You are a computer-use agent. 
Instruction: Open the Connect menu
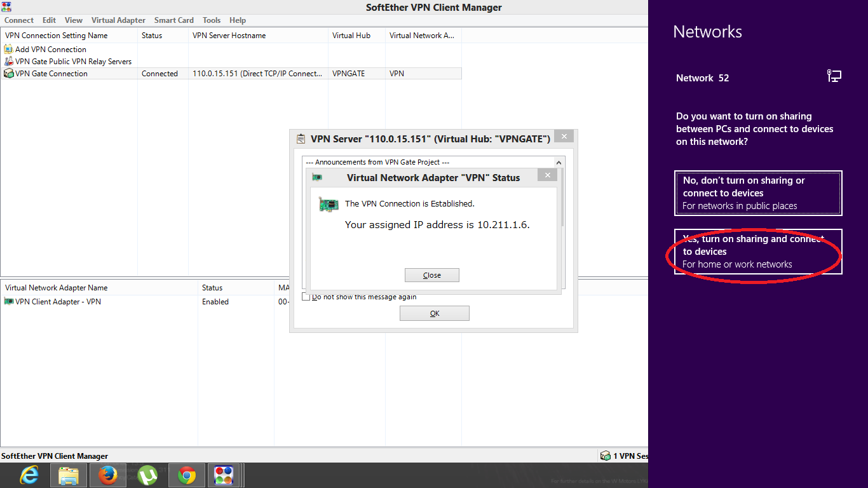click(x=19, y=20)
